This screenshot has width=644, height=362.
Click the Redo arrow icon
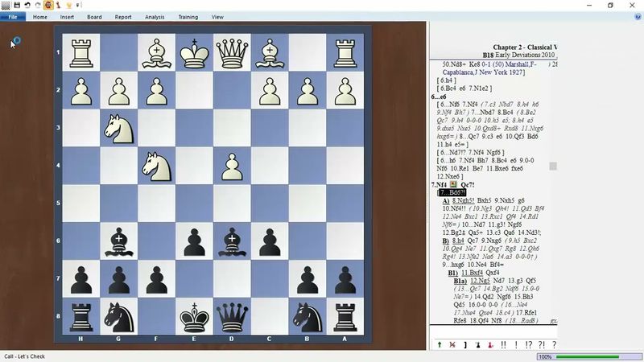37,5
